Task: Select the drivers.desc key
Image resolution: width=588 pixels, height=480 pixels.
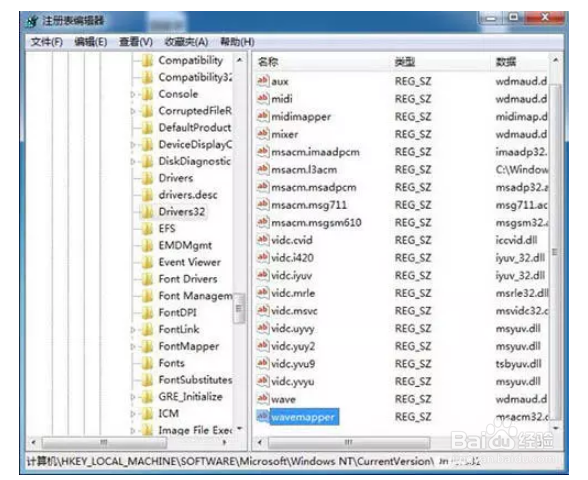Action: 188,195
